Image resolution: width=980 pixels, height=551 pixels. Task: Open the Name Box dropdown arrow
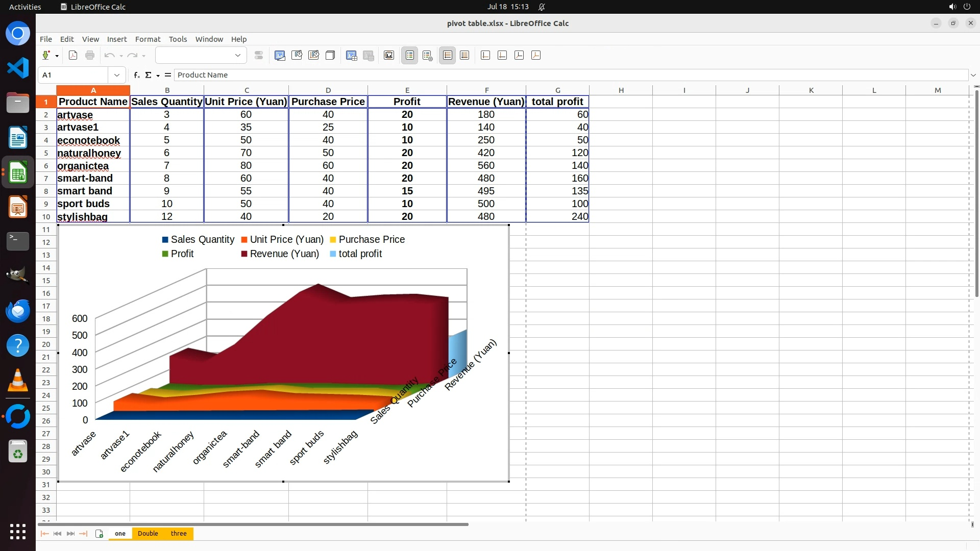(x=117, y=75)
